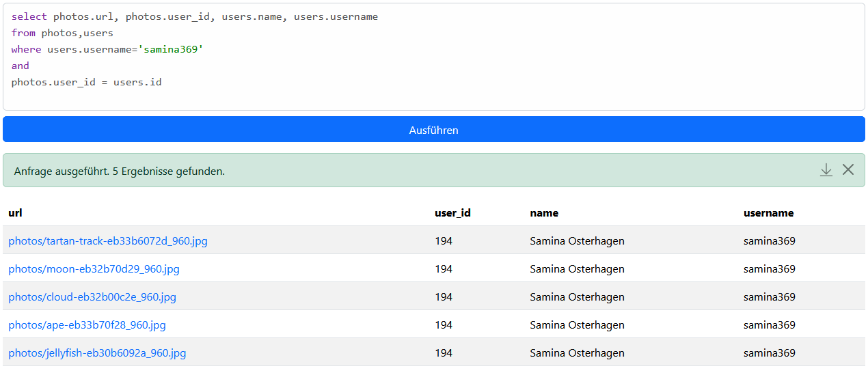The width and height of the screenshot is (868, 373).
Task: Click the name column header
Action: [x=544, y=213]
